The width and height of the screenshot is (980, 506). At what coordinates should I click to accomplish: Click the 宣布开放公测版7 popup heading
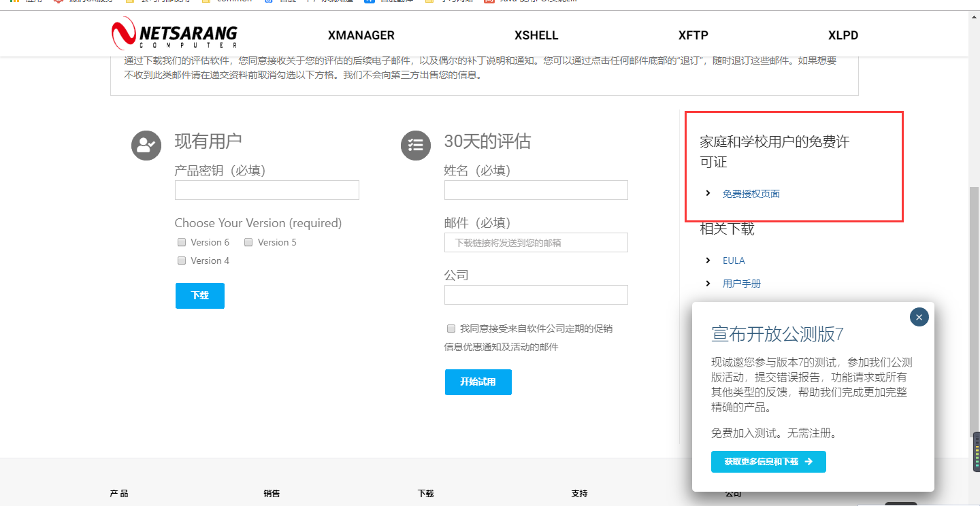pyautogui.click(x=777, y=335)
